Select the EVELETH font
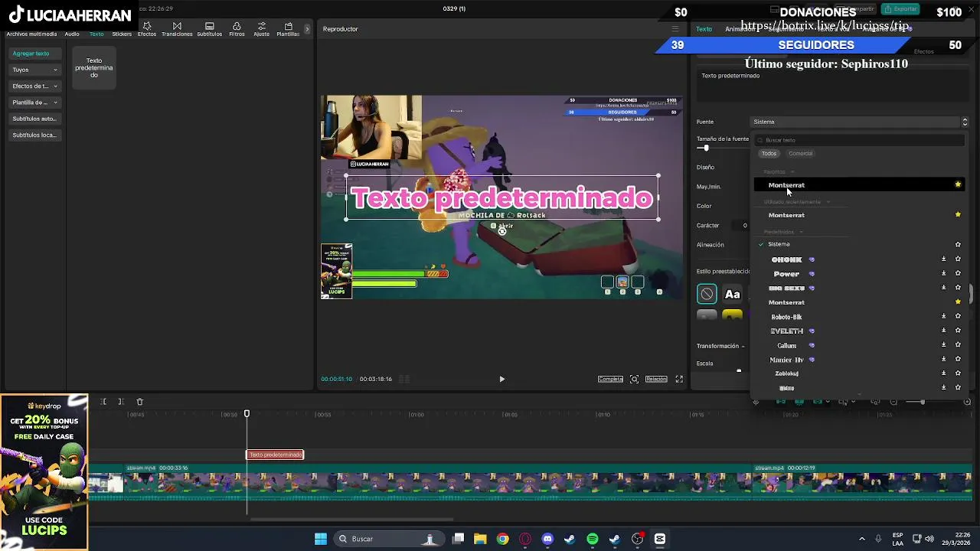This screenshot has height=551, width=980. 786,331
